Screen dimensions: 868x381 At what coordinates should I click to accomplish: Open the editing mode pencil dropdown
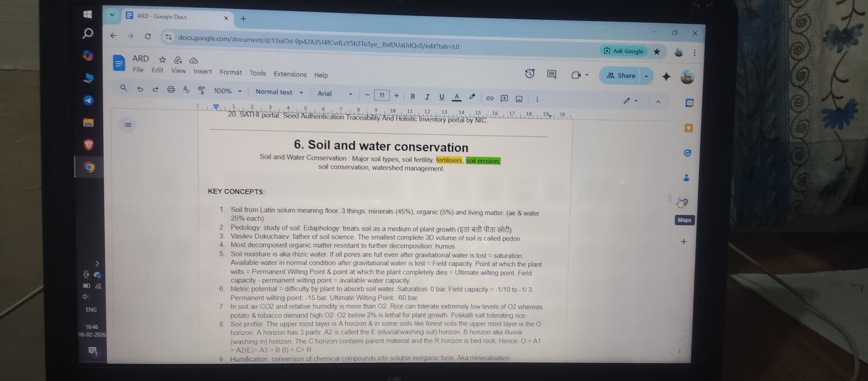pyautogui.click(x=630, y=101)
